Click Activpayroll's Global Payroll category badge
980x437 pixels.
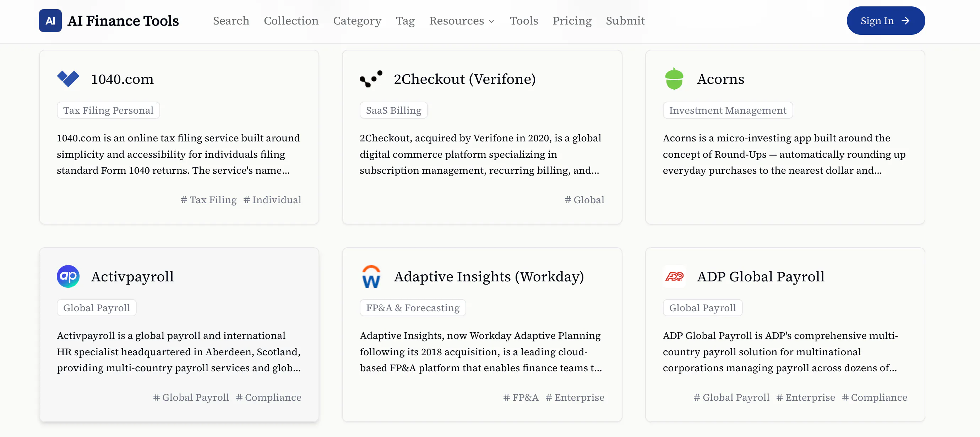[x=96, y=308]
